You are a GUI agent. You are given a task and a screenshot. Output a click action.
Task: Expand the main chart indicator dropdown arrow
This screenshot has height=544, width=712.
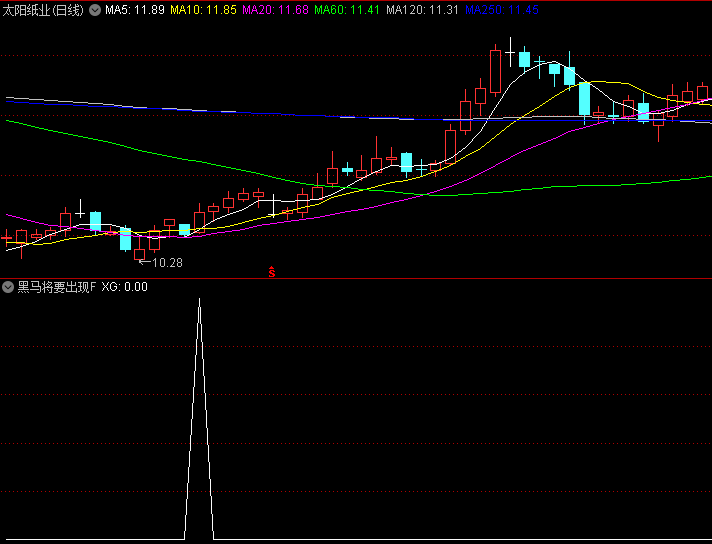click(x=95, y=10)
